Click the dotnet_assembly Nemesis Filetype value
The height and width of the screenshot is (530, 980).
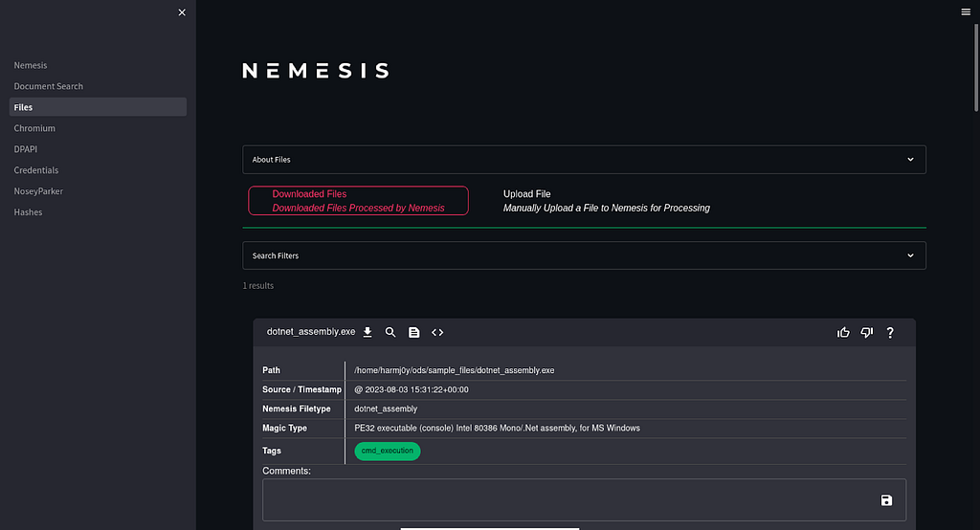386,409
